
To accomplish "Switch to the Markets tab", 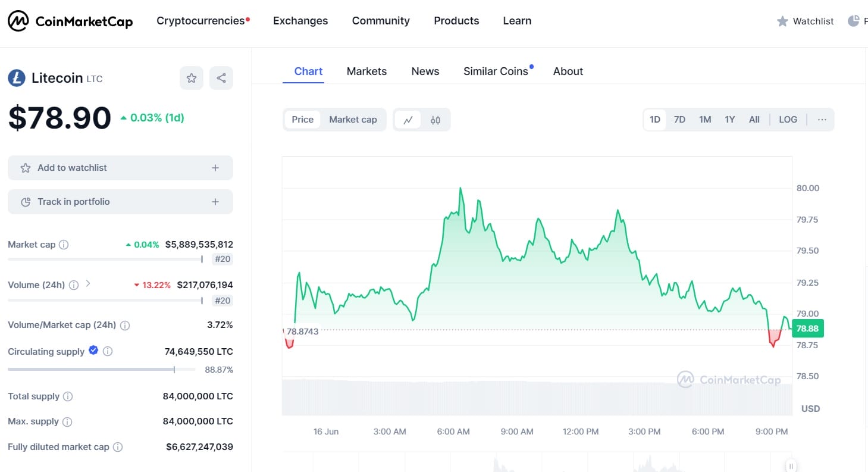I will tap(366, 71).
